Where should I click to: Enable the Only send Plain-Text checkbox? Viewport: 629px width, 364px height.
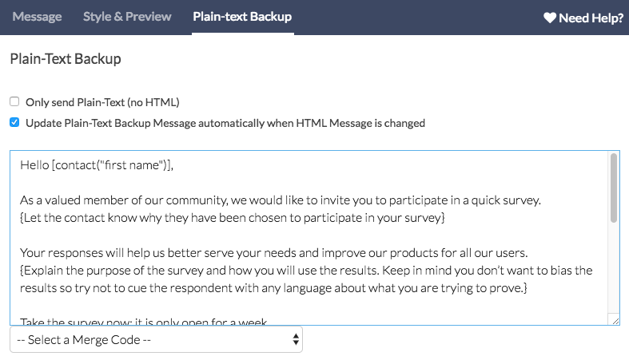(14, 102)
